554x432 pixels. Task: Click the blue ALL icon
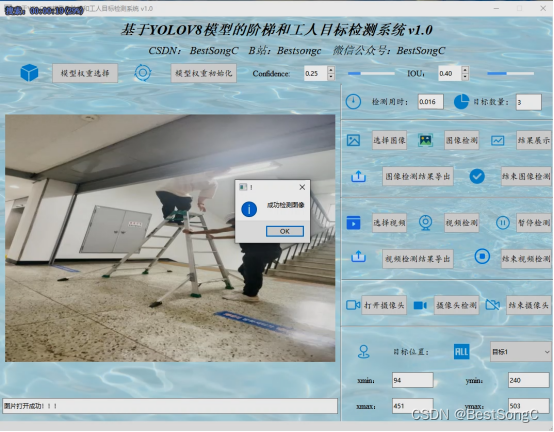461,351
